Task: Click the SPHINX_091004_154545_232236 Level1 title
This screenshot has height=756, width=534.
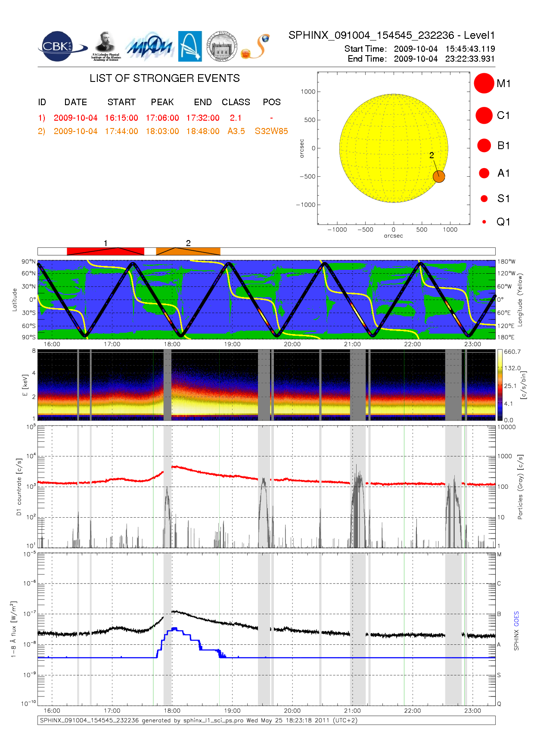Action: coord(391,35)
